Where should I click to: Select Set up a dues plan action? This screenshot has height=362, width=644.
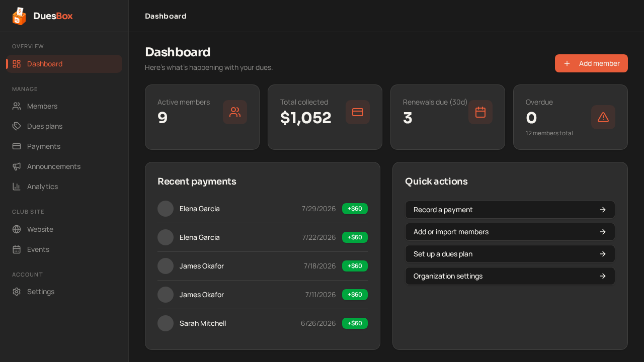point(510,254)
